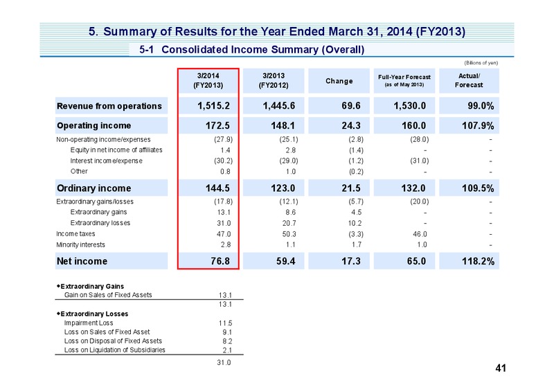Click the net income value 59.4
554x392 pixels.
tap(286, 261)
